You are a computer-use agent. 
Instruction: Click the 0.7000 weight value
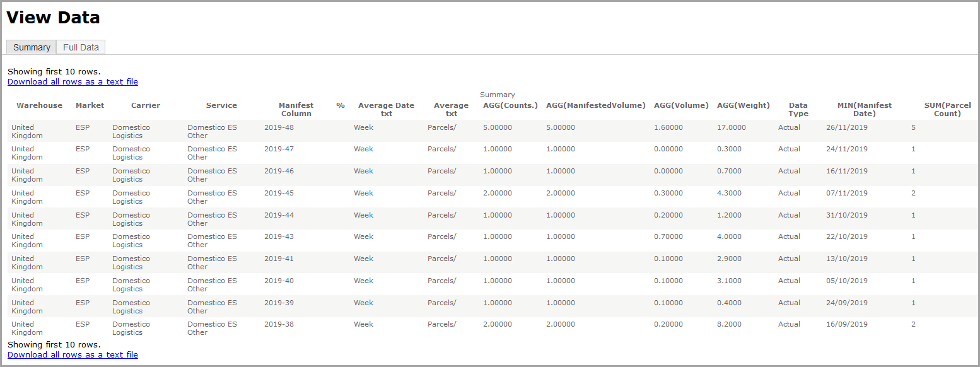coord(730,171)
